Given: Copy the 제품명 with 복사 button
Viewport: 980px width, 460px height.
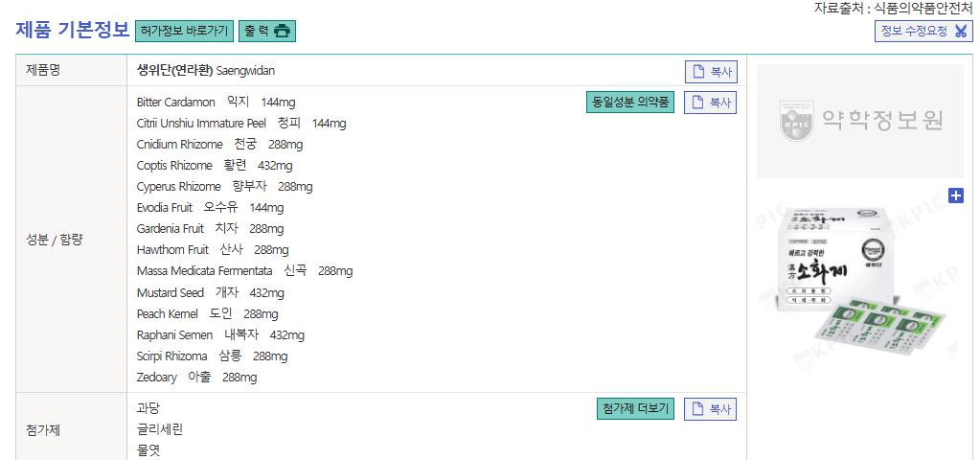Looking at the screenshot, I should pos(711,72).
